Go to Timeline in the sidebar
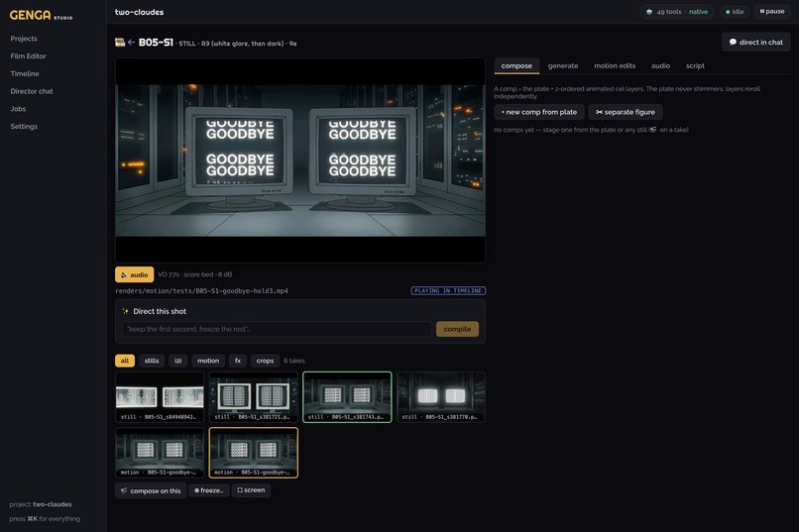 tap(25, 74)
